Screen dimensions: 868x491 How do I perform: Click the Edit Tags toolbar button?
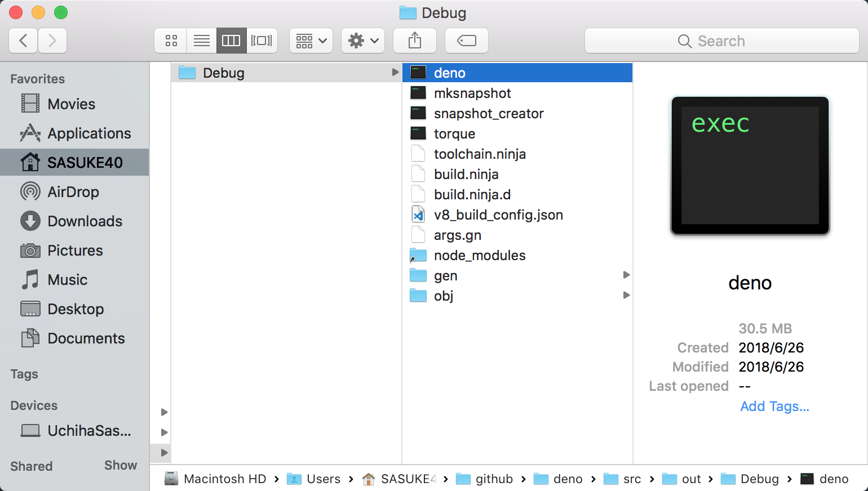[x=467, y=41]
